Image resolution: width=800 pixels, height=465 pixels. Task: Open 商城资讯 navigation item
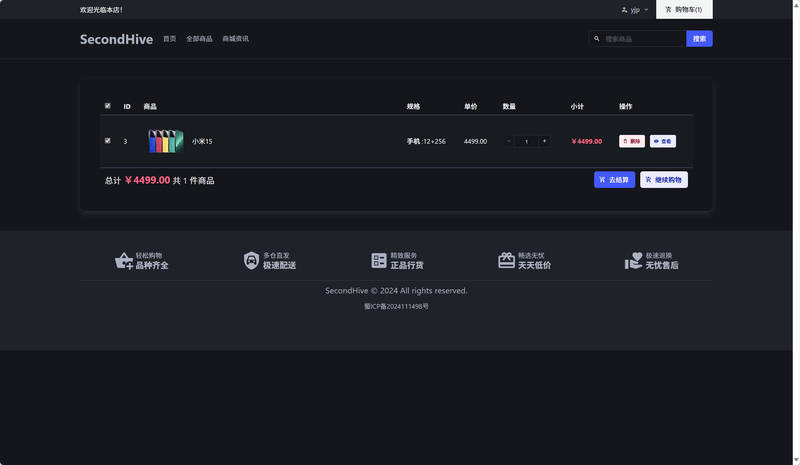pyautogui.click(x=235, y=39)
